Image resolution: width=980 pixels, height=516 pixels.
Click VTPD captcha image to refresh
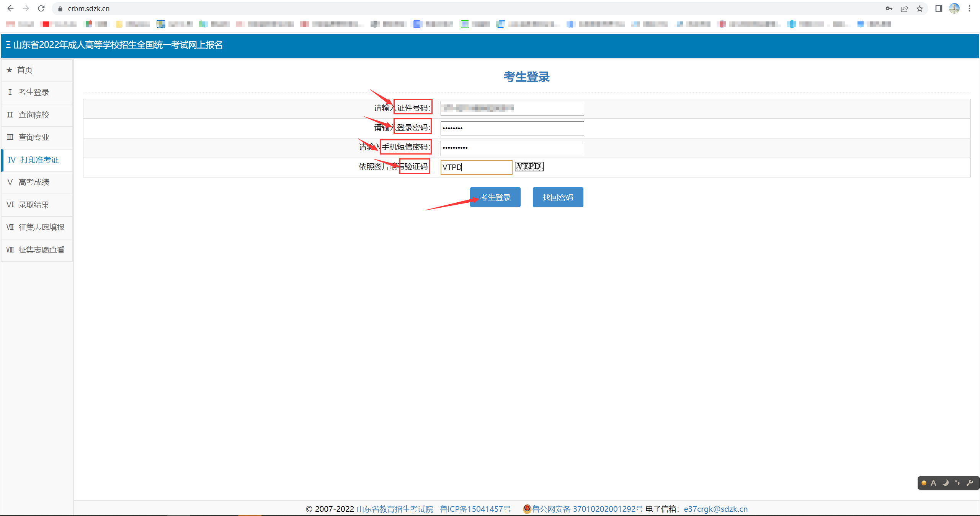click(x=529, y=166)
